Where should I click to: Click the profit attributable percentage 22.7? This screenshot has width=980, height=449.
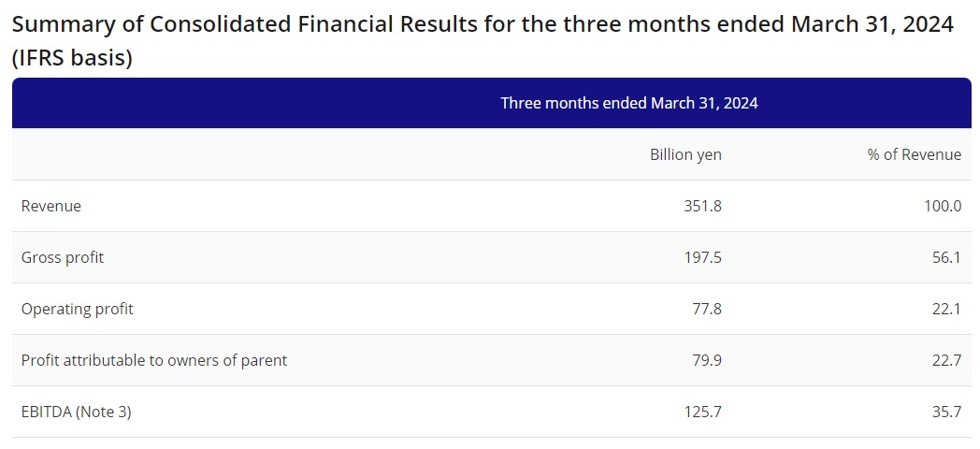pyautogui.click(x=945, y=360)
